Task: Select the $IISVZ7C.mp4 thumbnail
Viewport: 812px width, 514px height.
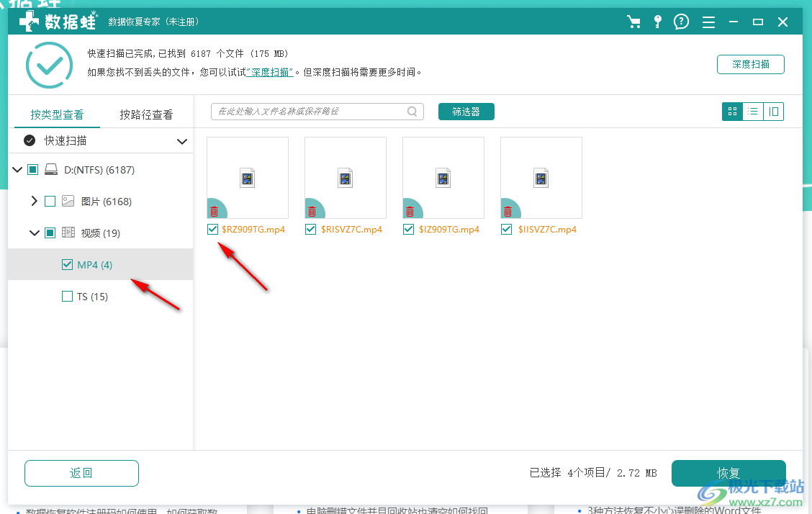Action: click(x=541, y=178)
